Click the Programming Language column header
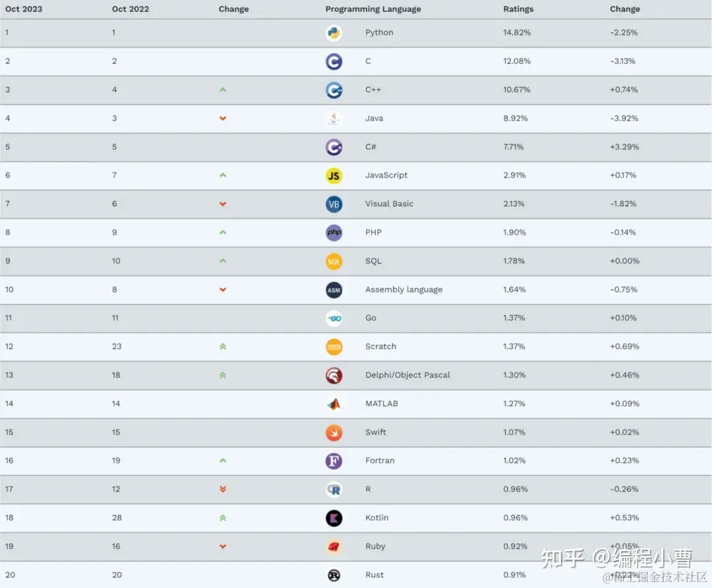712x588 pixels. [372, 9]
